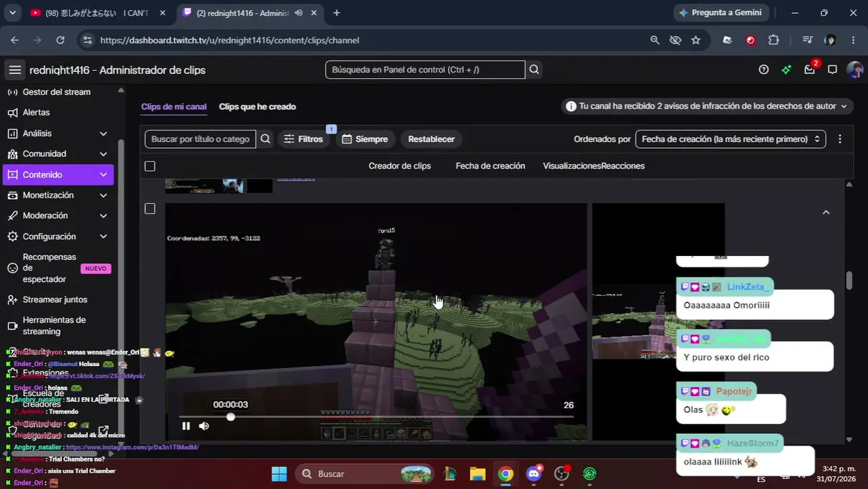Viewport: 868px width, 489px height.
Task: Mute the clip player volume
Action: point(204,426)
